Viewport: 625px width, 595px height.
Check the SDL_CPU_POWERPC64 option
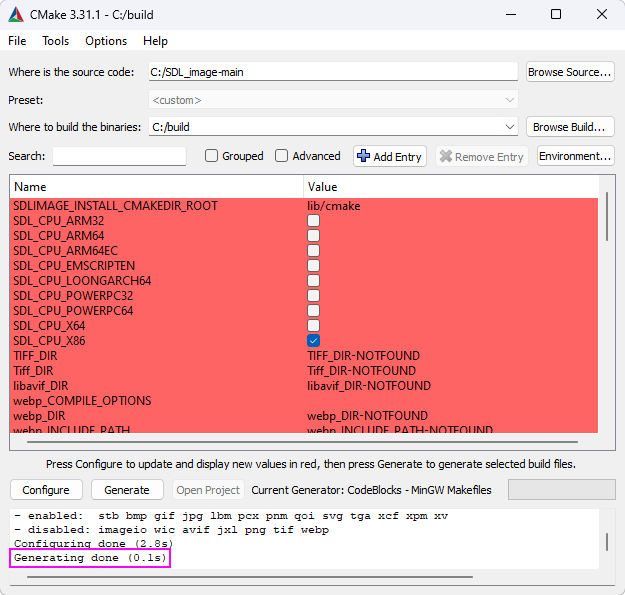[313, 310]
